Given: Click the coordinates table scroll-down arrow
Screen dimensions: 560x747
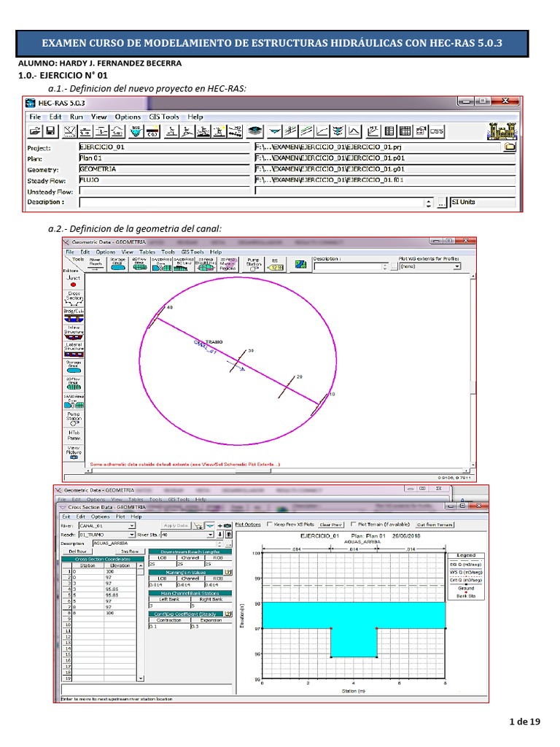Looking at the screenshot, I should pyautogui.click(x=141, y=678).
